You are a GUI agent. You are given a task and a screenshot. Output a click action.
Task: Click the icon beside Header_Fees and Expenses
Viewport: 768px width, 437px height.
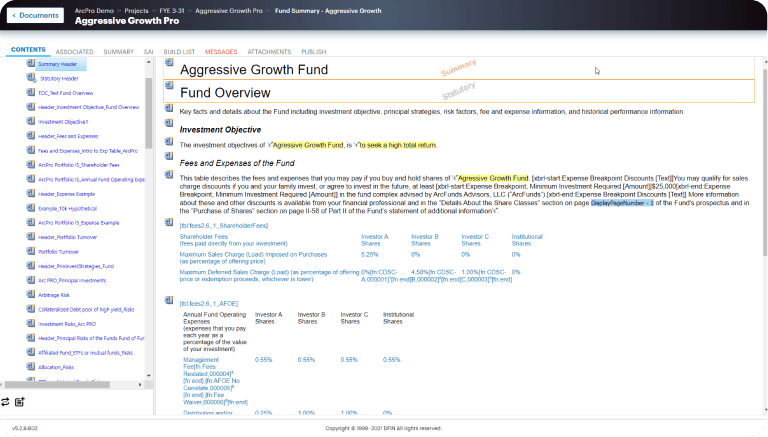point(30,136)
